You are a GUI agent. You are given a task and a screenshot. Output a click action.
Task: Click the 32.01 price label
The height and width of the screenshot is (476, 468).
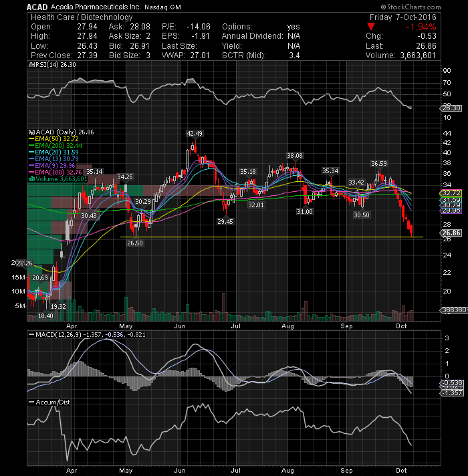(256, 205)
